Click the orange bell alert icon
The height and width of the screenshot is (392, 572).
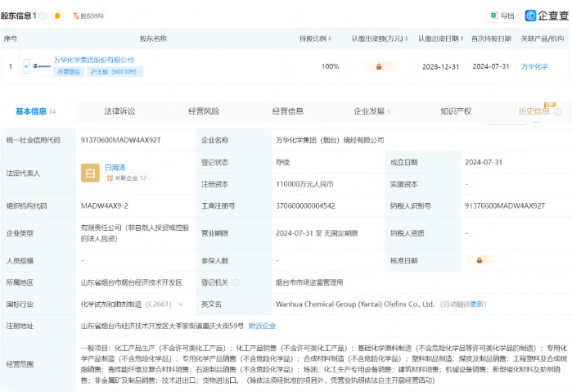click(x=57, y=16)
